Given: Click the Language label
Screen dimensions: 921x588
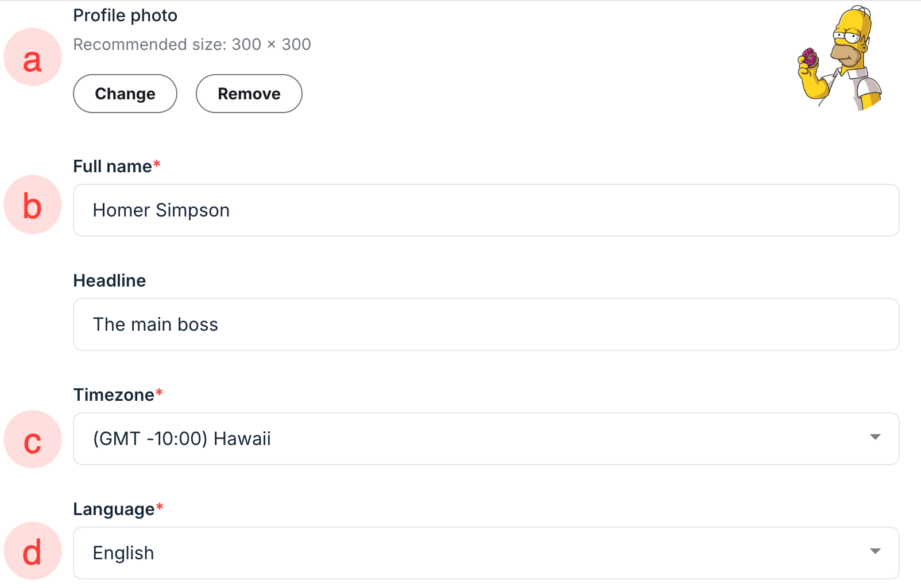Looking at the screenshot, I should click(114, 509).
